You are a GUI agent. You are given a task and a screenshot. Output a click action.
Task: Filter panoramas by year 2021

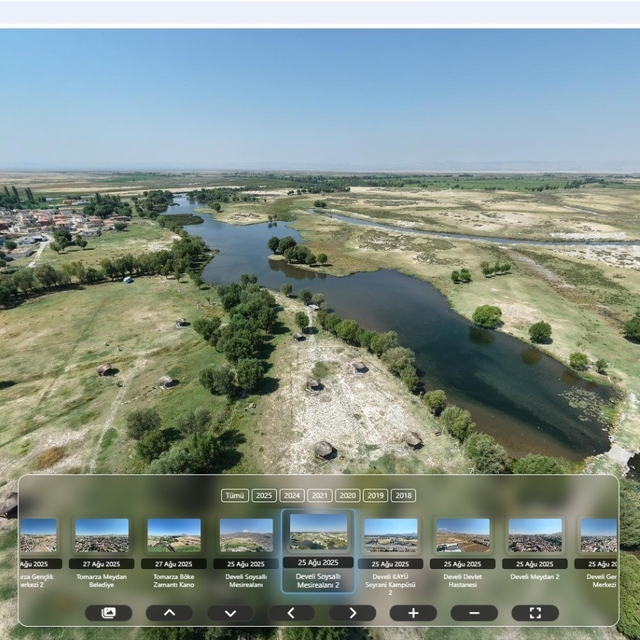click(320, 495)
